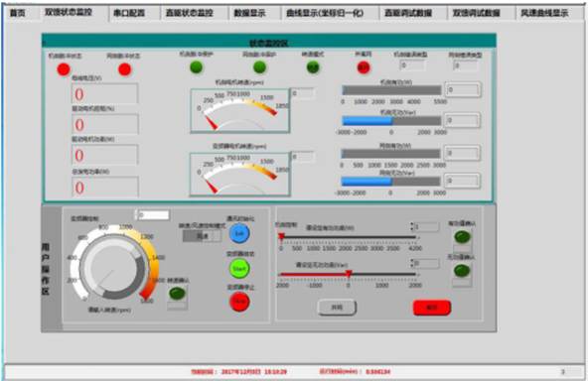Open the 风速曲线显示 tab

[544, 13]
